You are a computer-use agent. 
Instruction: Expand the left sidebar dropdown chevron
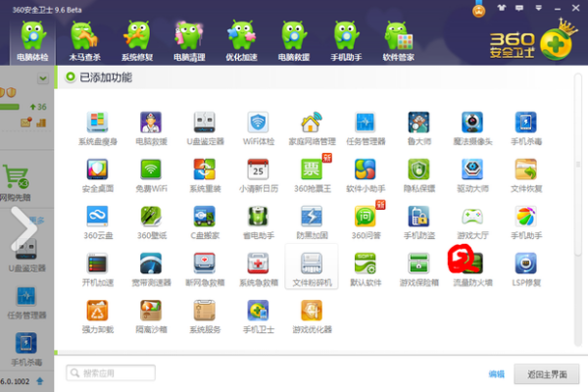click(43, 78)
